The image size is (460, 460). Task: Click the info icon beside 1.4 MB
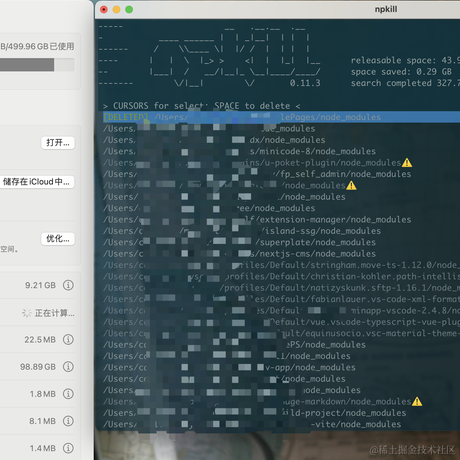pos(68,448)
